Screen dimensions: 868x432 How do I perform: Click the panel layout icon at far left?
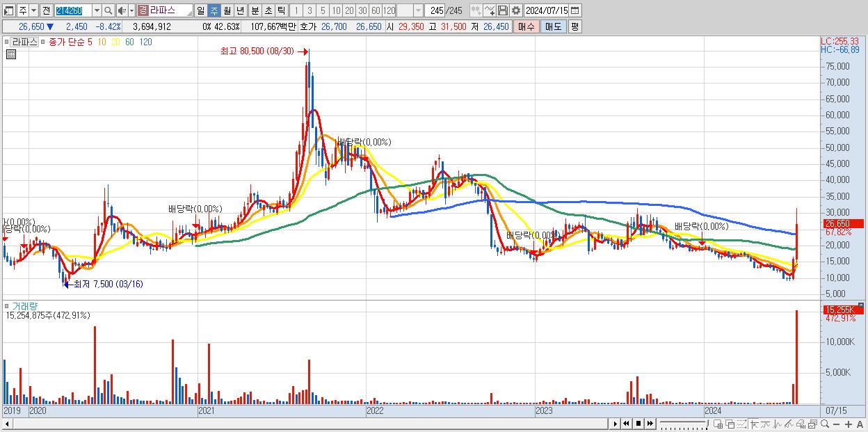click(x=8, y=10)
